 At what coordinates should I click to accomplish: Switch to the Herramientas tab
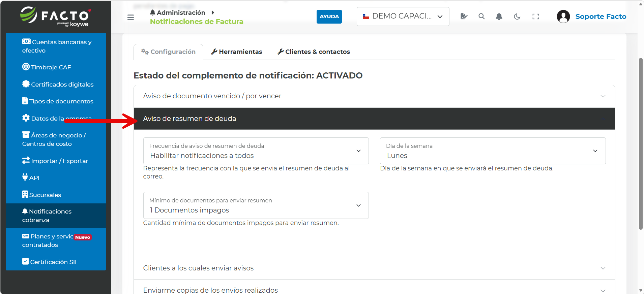tap(237, 52)
